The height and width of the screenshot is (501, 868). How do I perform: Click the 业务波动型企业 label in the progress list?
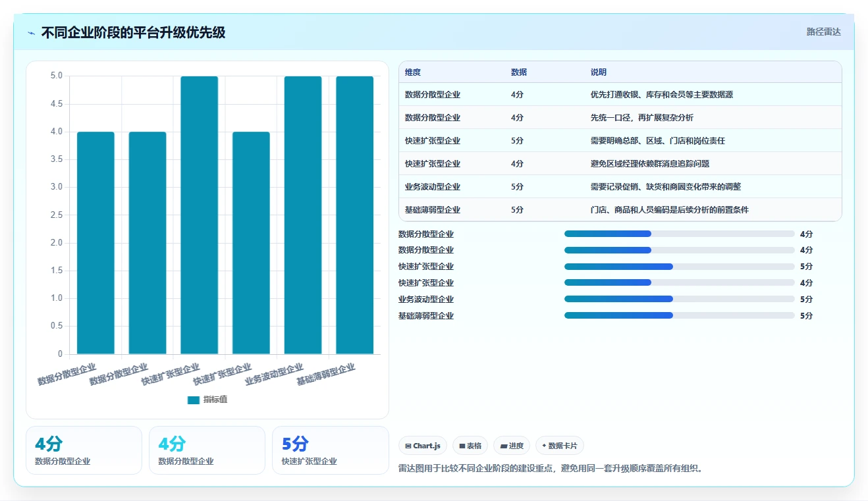(x=426, y=300)
